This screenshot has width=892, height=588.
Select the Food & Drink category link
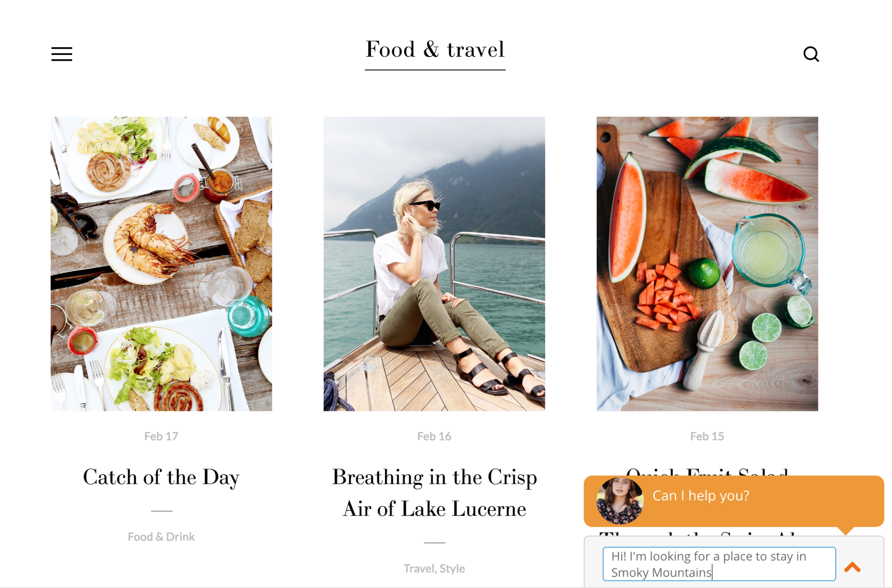point(161,537)
